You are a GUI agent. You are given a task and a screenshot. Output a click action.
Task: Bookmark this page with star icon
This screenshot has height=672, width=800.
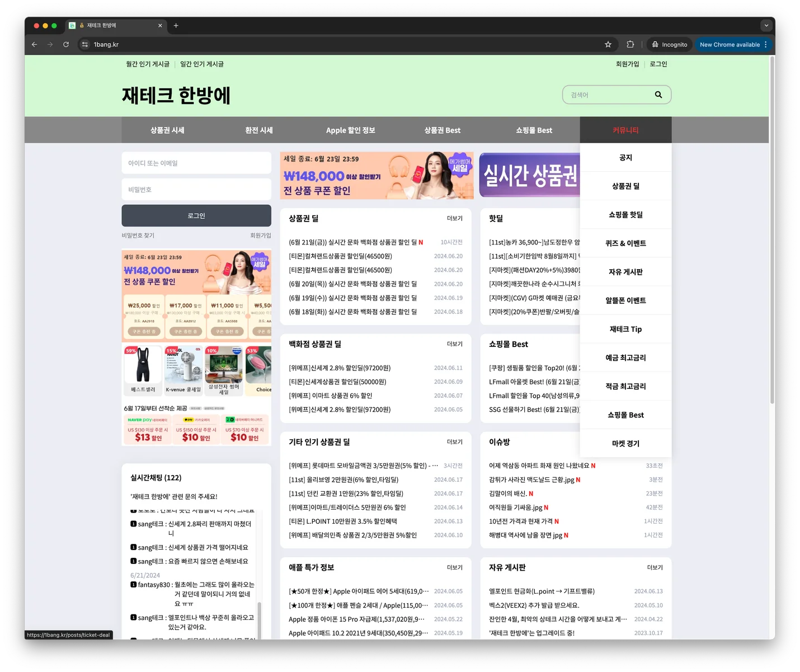coord(608,44)
